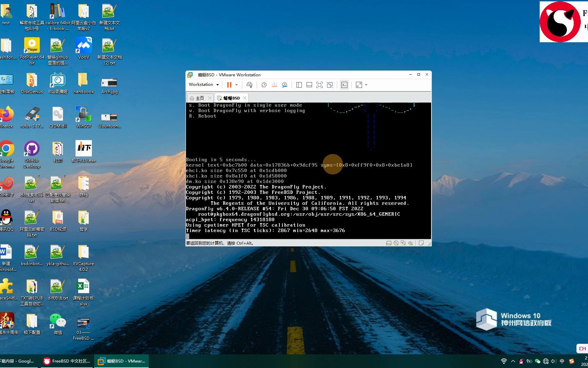This screenshot has width=588, height=368.
Task: Send Ctrl+Alt+Del to the virtual machine
Action: pyautogui.click(x=249, y=85)
